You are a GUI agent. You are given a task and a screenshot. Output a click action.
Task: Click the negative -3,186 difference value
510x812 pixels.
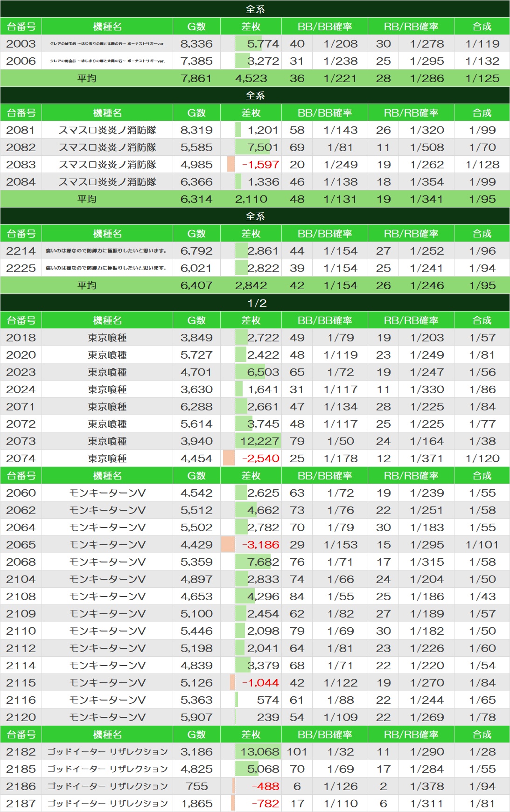pos(260,545)
